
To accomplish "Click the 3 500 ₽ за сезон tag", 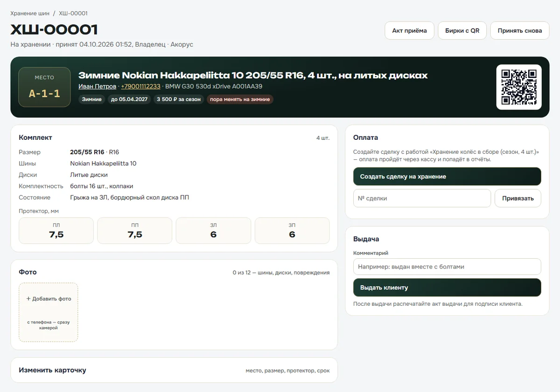I will point(179,99).
